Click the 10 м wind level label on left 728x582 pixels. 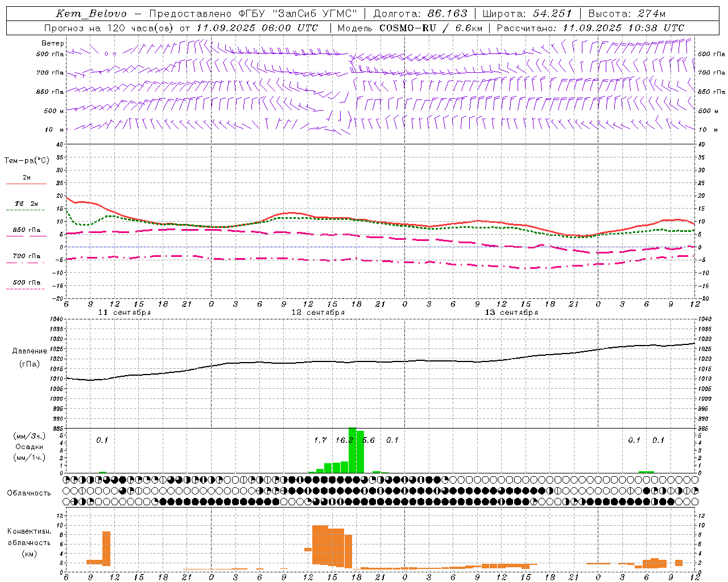click(55, 130)
